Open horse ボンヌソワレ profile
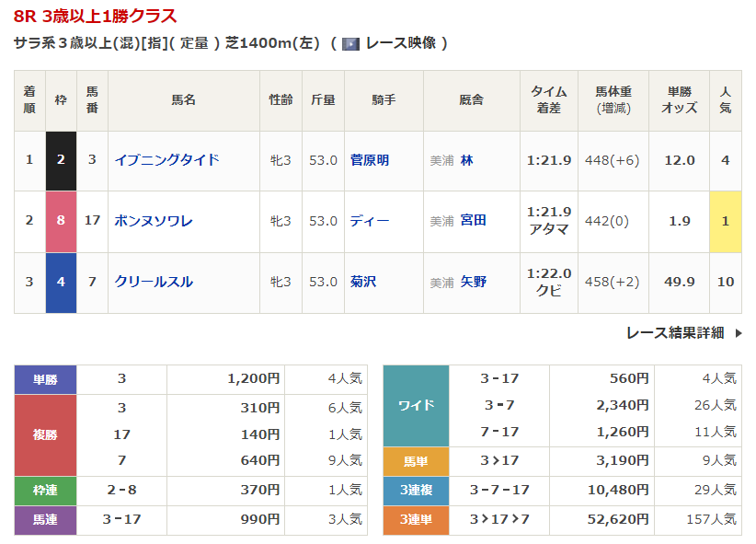The width and height of the screenshot is (756, 544). pyautogui.click(x=154, y=221)
